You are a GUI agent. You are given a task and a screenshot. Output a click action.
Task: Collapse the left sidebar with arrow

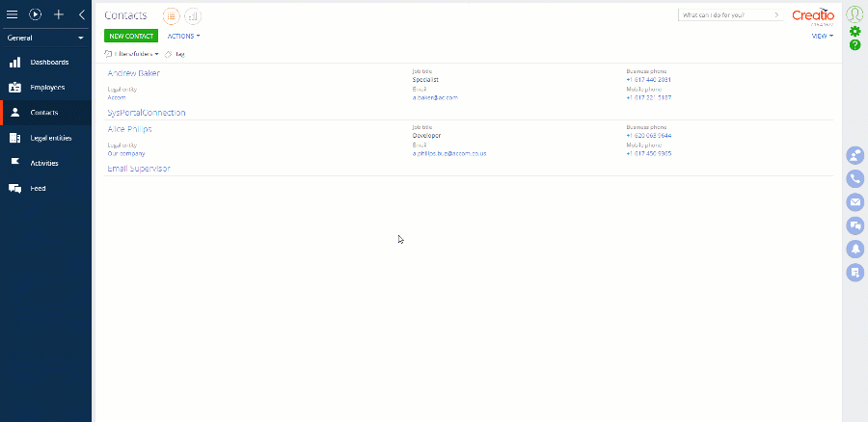point(81,14)
